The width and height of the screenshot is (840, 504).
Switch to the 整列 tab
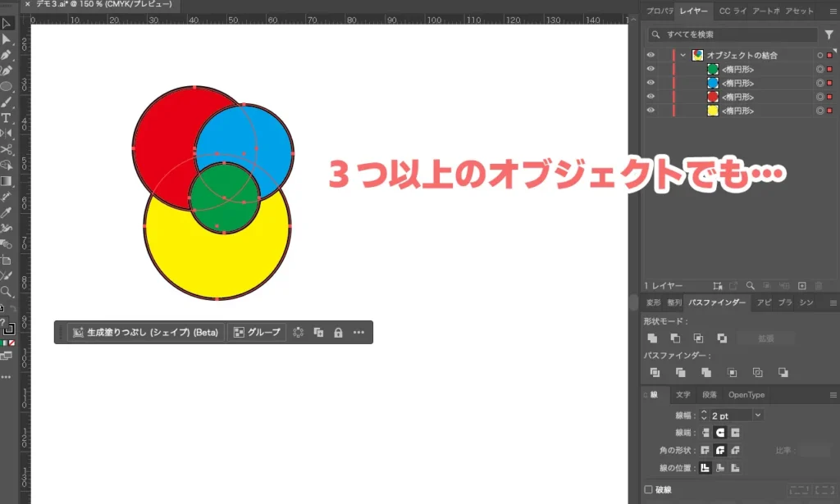click(x=674, y=302)
